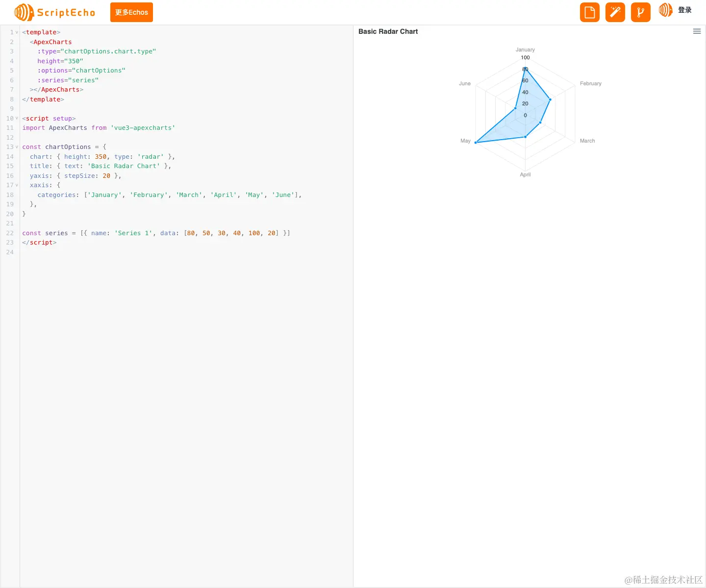Place cursor on empty line 24
Image resolution: width=706 pixels, height=588 pixels.
pos(186,252)
